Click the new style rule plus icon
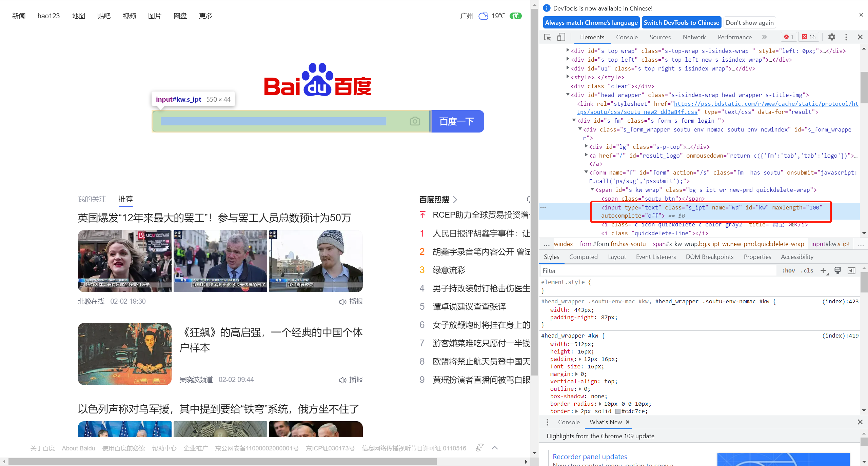Viewport: 868px width, 466px height. (x=824, y=270)
